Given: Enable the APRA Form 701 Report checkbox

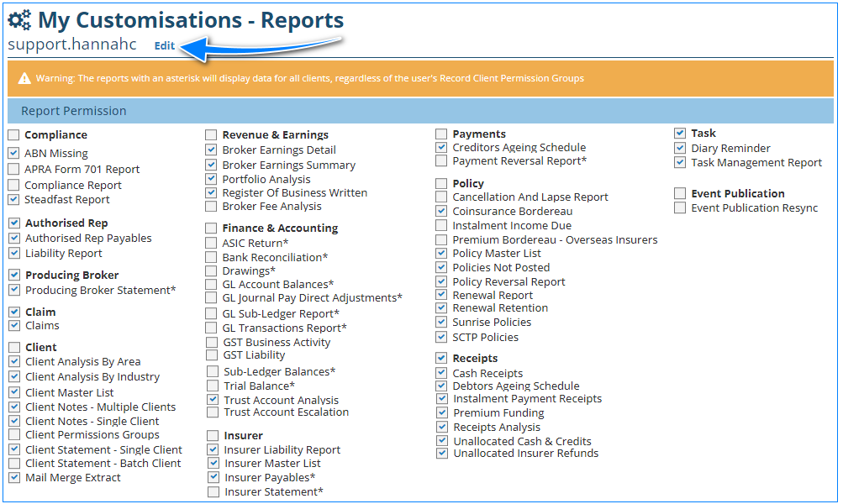Looking at the screenshot, I should tap(13, 170).
